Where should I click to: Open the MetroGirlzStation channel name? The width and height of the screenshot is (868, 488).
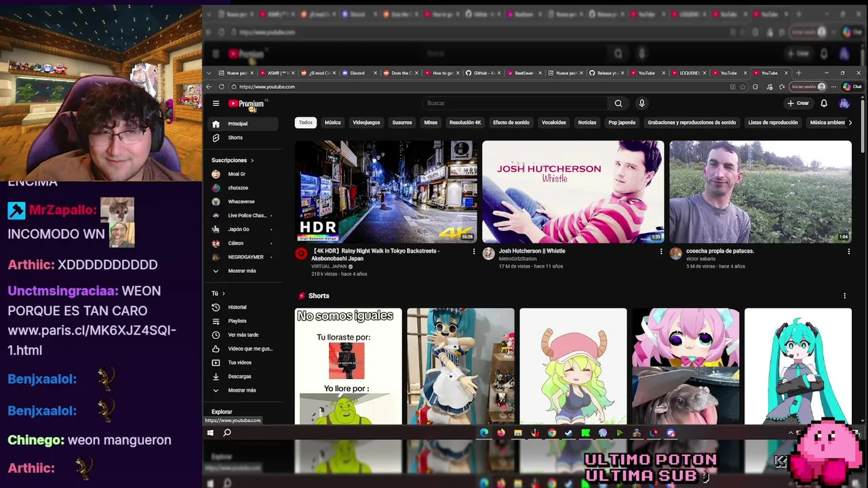coord(517,259)
